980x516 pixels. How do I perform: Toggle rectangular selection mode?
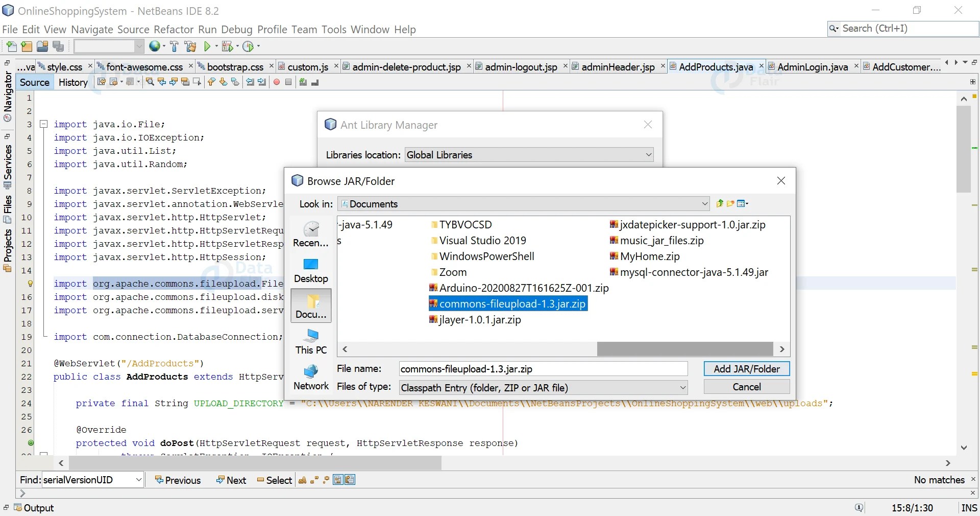(x=197, y=82)
